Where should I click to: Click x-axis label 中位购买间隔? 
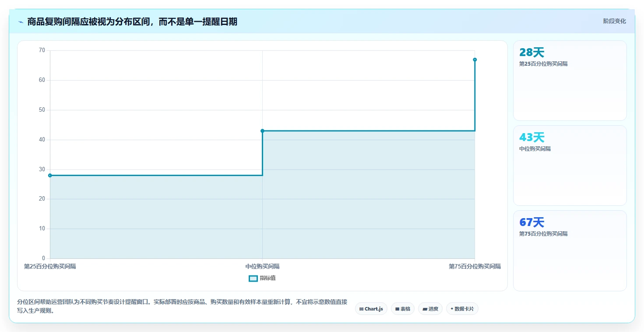262,266
